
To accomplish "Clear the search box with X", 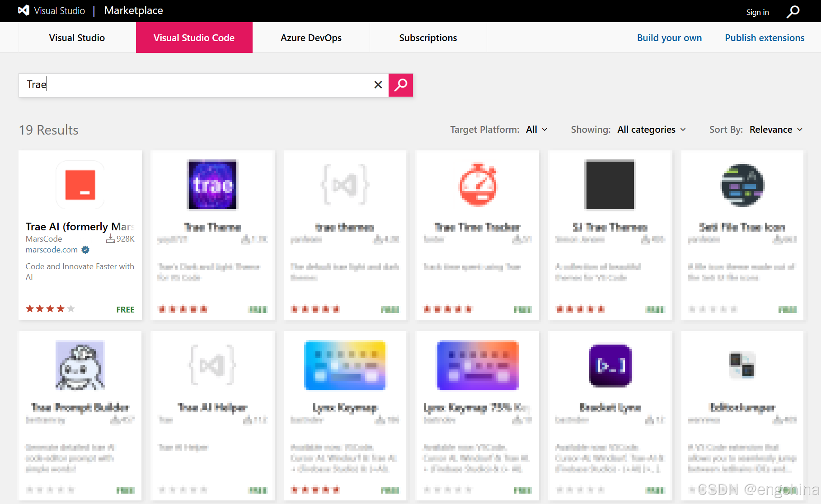I will tap(378, 84).
